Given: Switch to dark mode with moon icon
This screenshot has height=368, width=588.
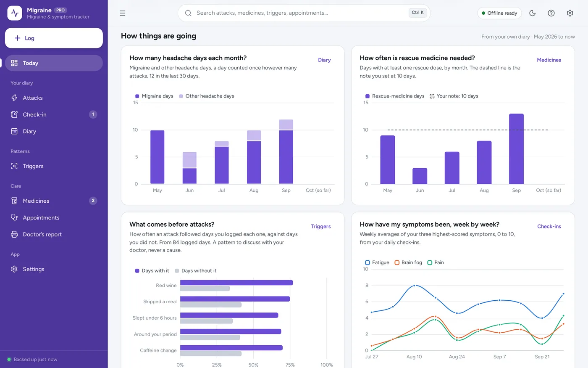Looking at the screenshot, I should (x=533, y=13).
